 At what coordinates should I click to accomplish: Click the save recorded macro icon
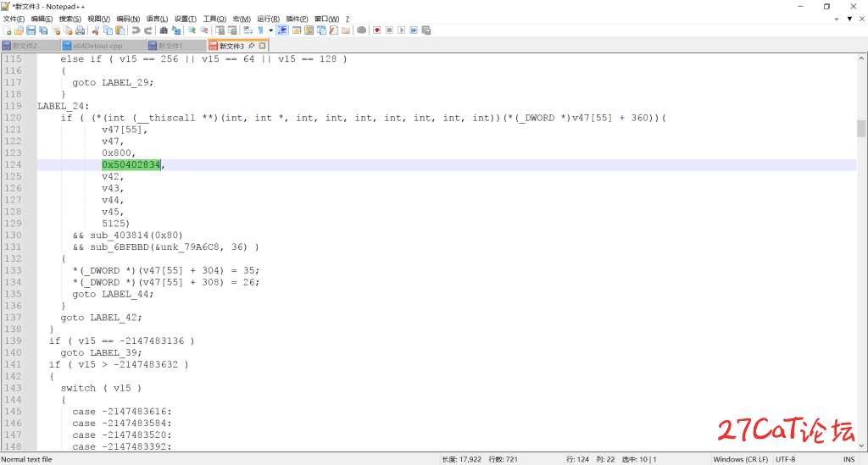coord(426,30)
